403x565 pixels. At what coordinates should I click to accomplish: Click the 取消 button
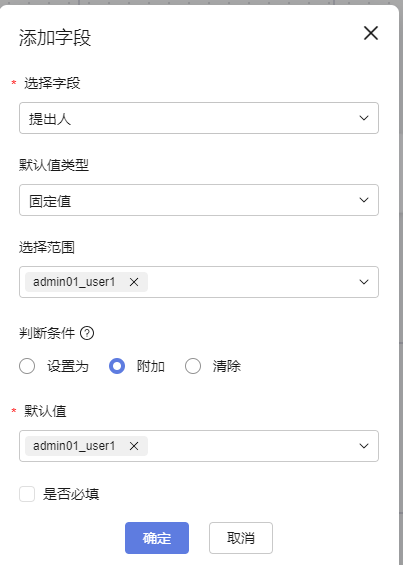(241, 538)
